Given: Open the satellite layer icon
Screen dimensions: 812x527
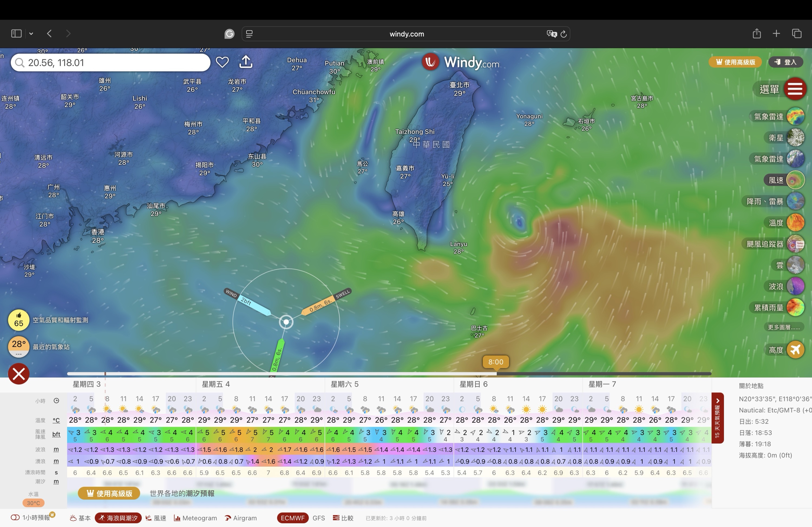Looking at the screenshot, I should pos(795,138).
